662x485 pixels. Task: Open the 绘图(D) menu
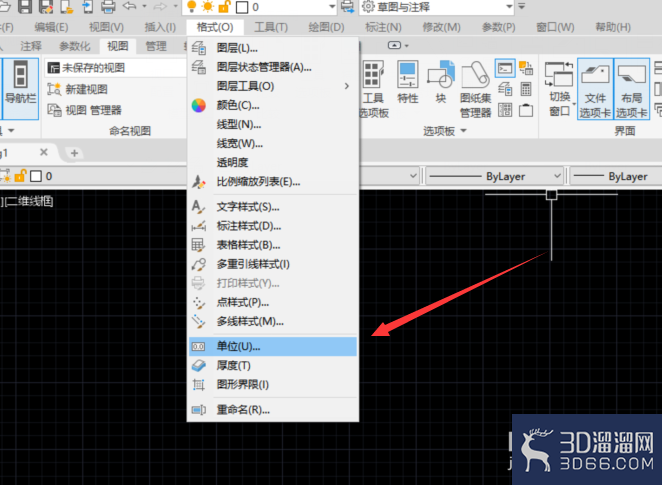(326, 27)
